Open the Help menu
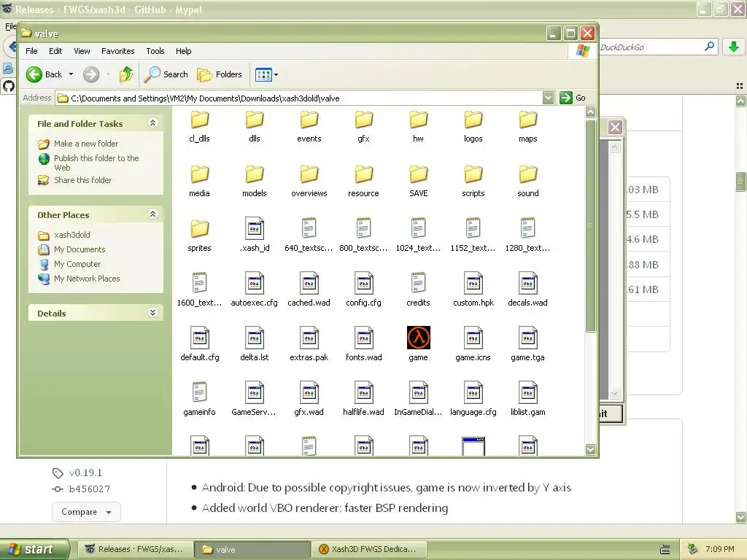 183,51
